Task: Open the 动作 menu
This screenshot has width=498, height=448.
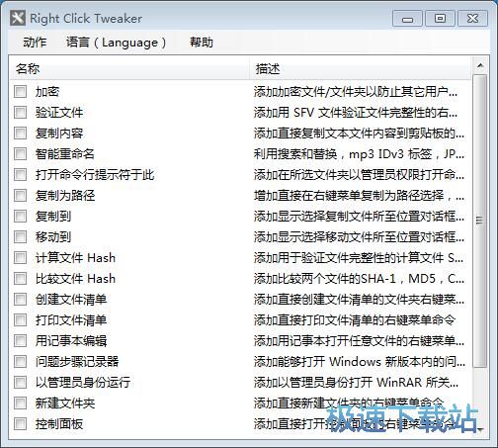Action: click(x=35, y=43)
